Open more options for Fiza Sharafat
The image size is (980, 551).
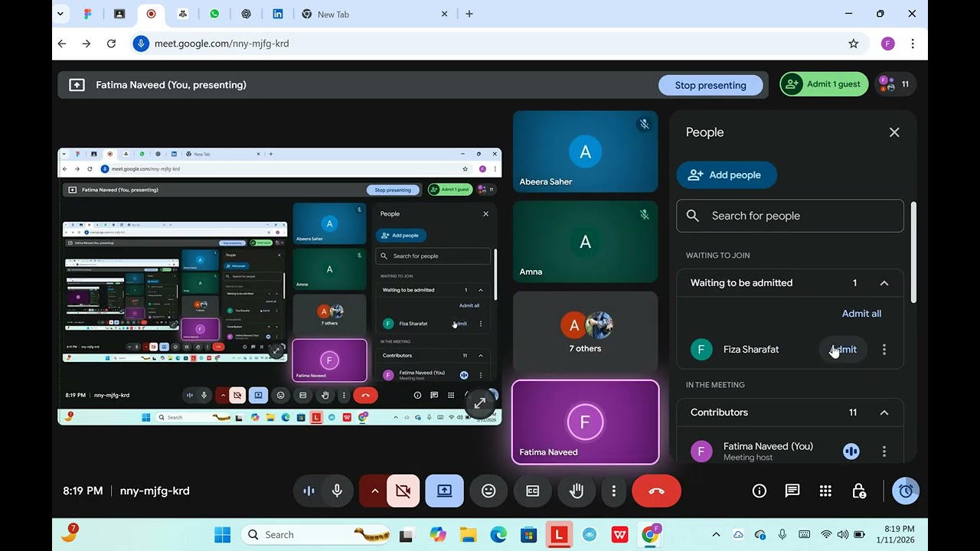pos(884,350)
